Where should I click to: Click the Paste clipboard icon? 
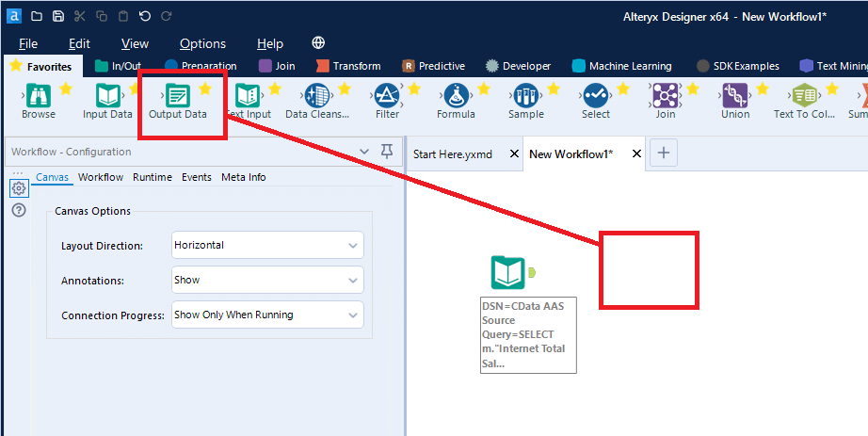coord(123,16)
